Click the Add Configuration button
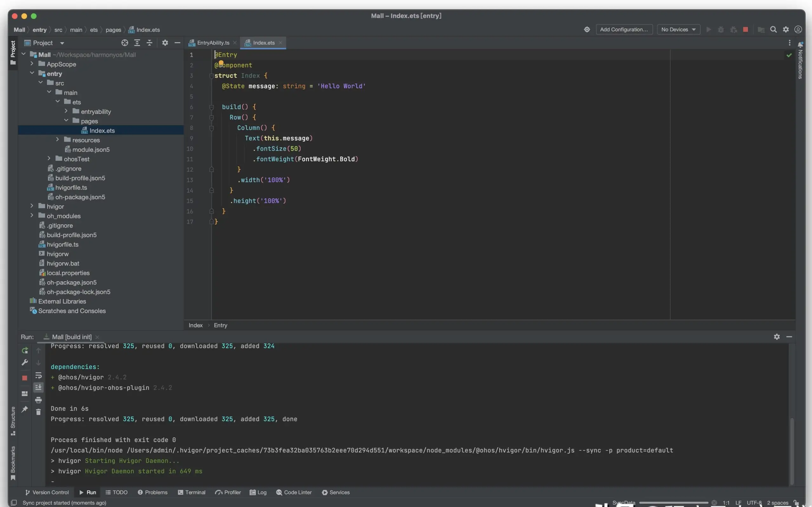This screenshot has width=812, height=507. click(x=624, y=29)
